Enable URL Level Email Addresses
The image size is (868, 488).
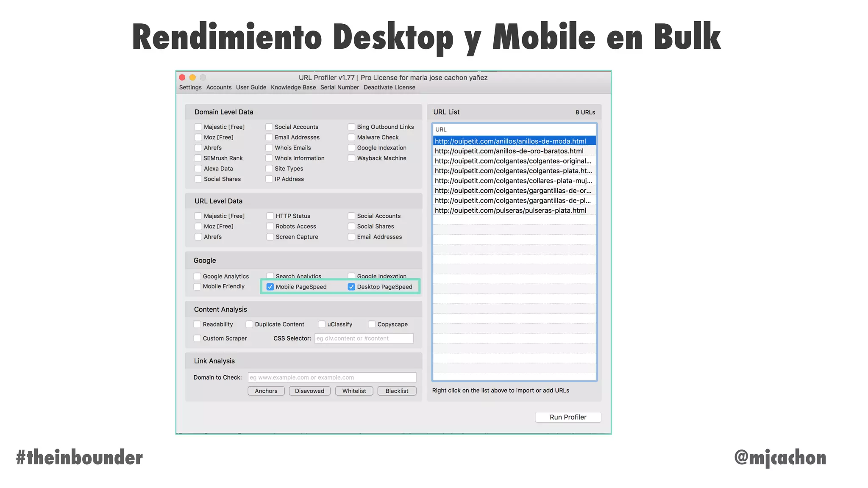pyautogui.click(x=351, y=237)
